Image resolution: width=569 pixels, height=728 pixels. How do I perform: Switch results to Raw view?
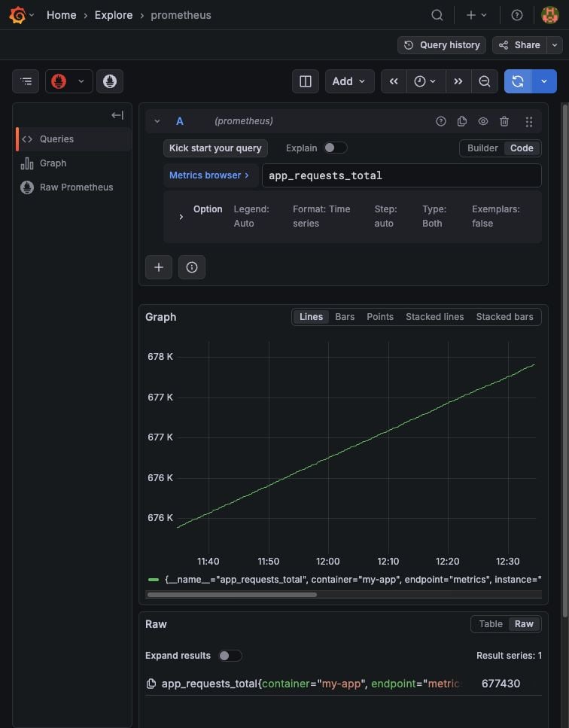click(x=524, y=624)
